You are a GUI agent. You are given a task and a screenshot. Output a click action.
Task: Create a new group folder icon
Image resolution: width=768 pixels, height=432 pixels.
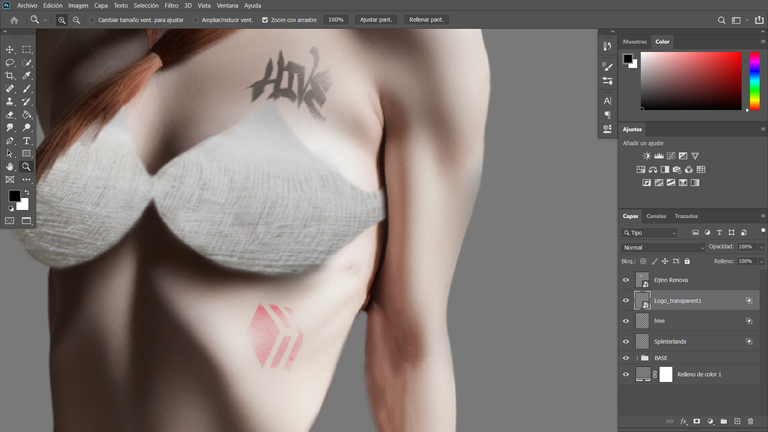[x=724, y=421]
